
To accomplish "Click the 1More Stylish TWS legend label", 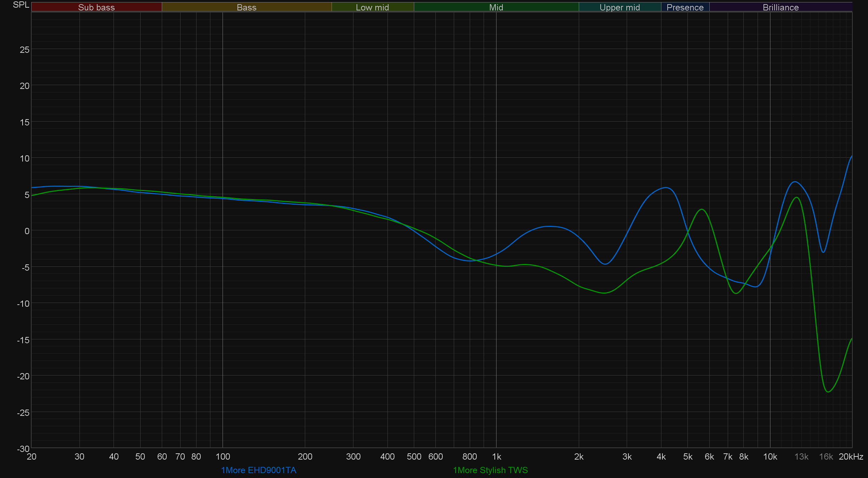I will (x=490, y=470).
